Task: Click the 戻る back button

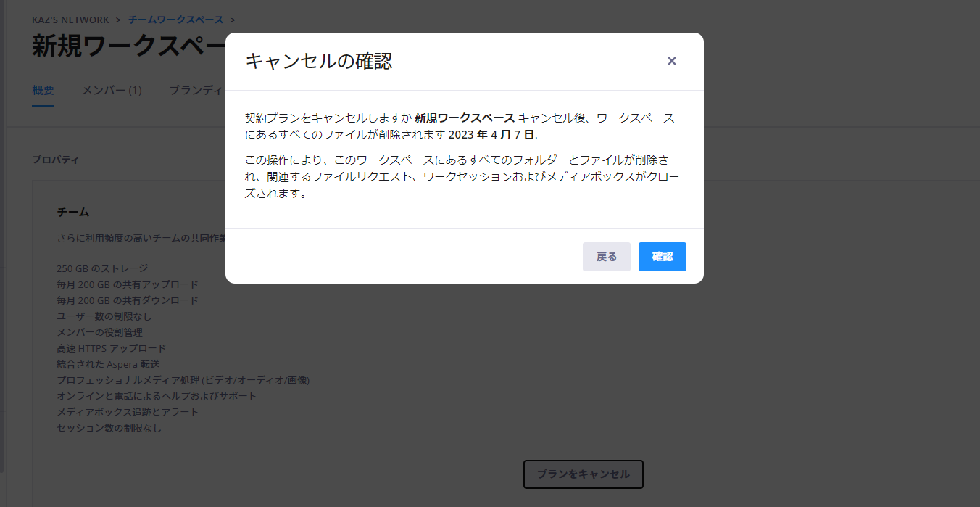Action: [607, 257]
